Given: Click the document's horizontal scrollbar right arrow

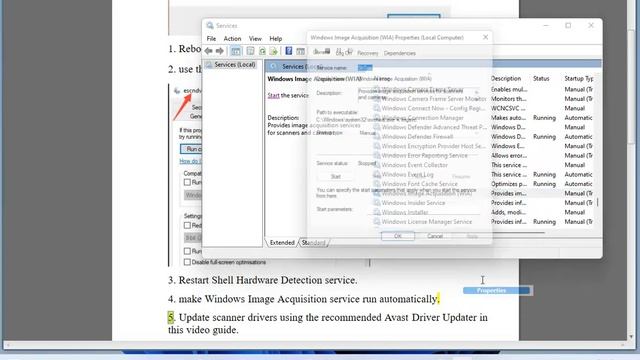Looking at the screenshot, I should (622, 345).
